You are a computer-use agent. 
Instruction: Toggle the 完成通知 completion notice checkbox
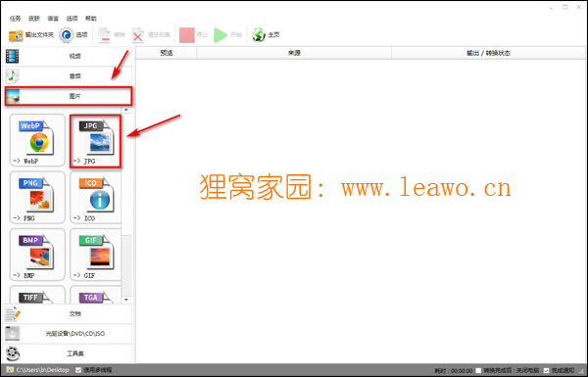547,370
